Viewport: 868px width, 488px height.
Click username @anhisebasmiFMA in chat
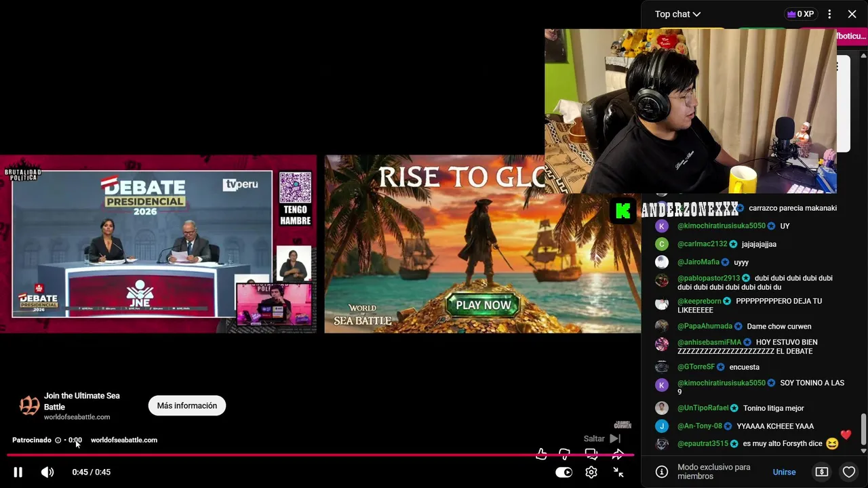coord(709,342)
